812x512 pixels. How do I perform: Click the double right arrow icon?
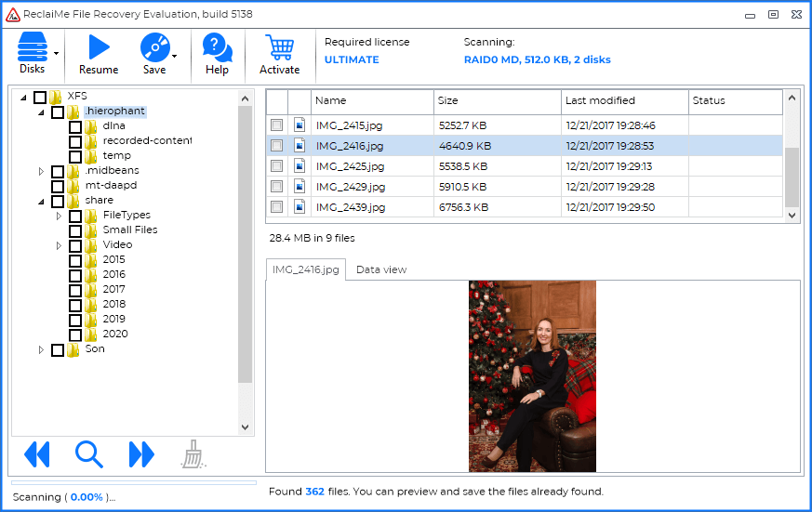[x=141, y=454]
